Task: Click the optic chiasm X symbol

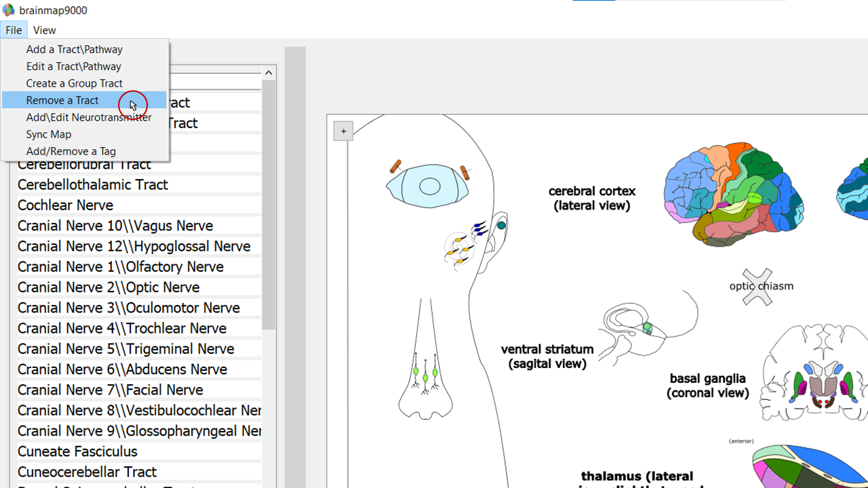Action: tap(757, 287)
